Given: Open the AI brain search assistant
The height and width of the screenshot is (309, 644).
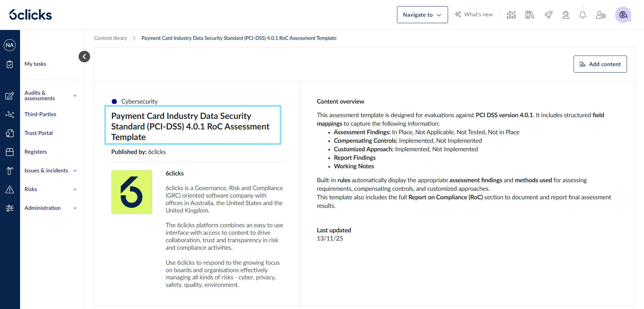Looking at the screenshot, I should 623,15.
